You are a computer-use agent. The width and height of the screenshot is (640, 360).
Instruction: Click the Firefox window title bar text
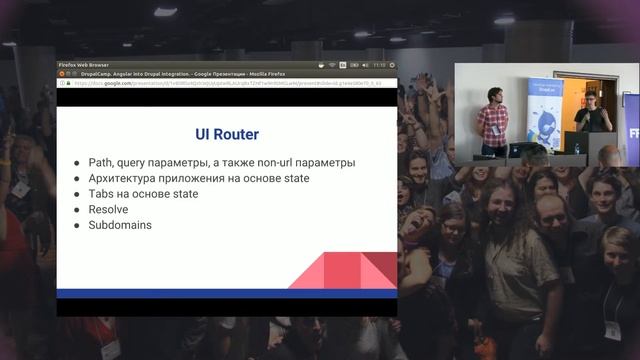tap(183, 74)
